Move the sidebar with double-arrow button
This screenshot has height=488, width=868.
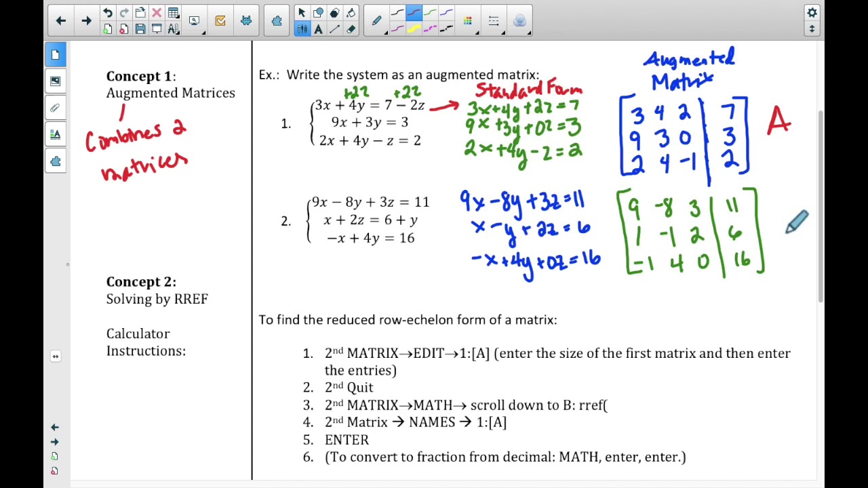click(56, 356)
